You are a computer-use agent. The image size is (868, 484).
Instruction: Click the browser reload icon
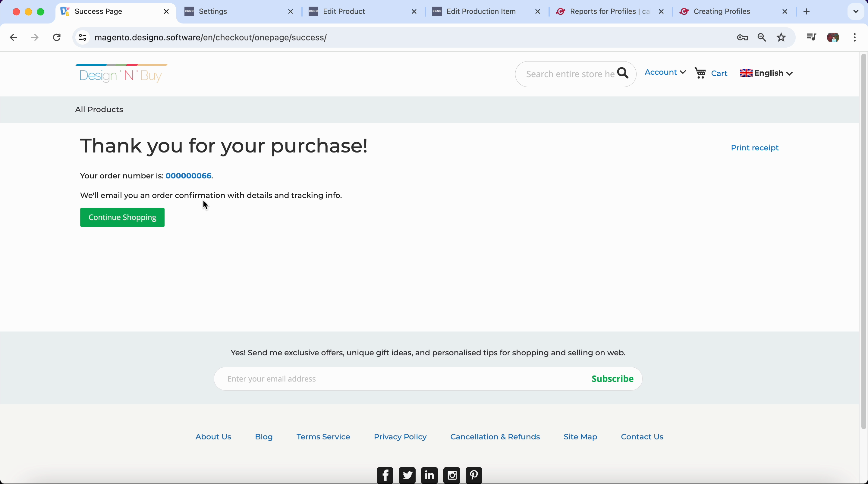coord(57,37)
